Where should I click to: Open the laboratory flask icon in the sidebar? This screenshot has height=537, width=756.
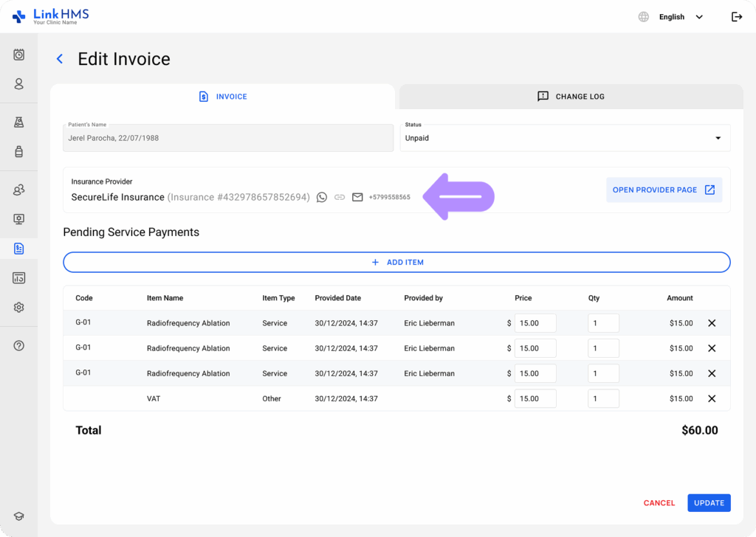[19, 122]
